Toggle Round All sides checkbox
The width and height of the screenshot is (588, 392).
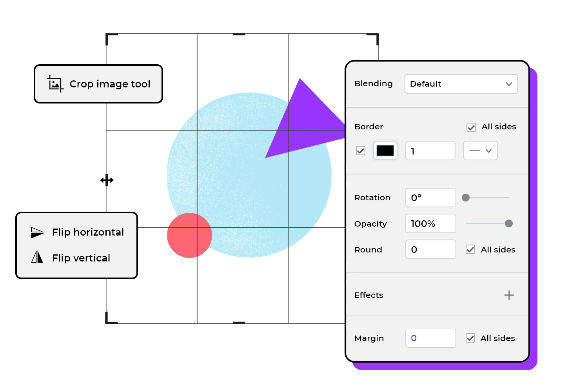470,250
